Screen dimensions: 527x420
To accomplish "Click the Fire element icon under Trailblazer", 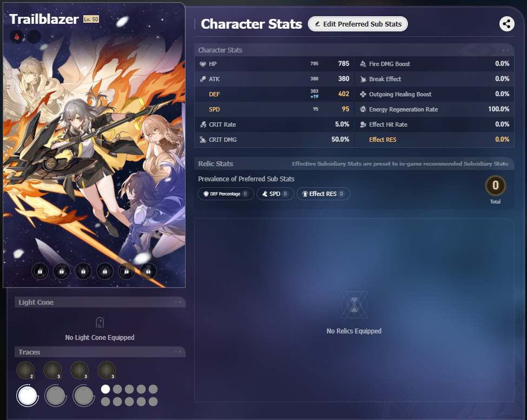I will click(x=17, y=37).
